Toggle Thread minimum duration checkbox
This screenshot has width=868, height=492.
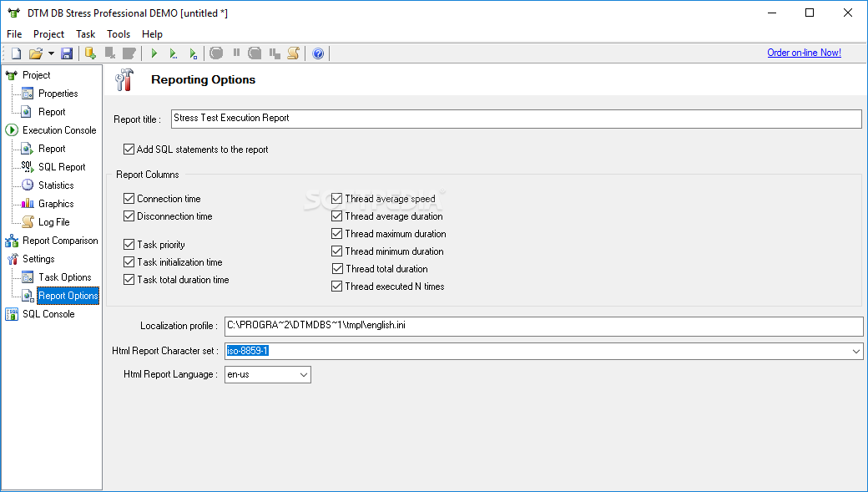tap(336, 251)
